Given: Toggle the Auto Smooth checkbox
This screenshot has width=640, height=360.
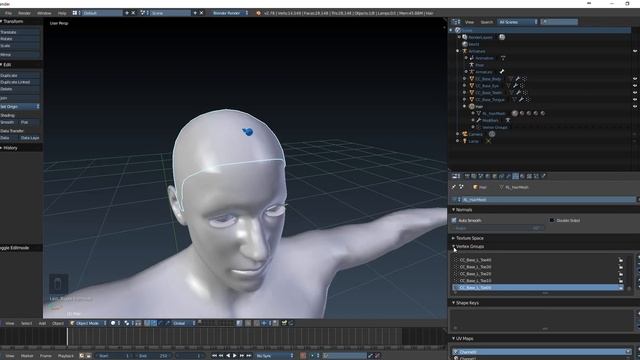Looking at the screenshot, I should [454, 220].
